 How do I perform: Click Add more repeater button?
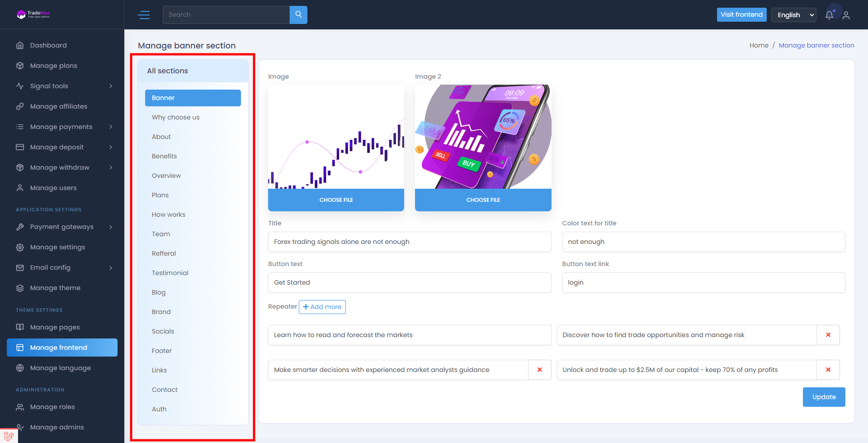click(x=322, y=307)
